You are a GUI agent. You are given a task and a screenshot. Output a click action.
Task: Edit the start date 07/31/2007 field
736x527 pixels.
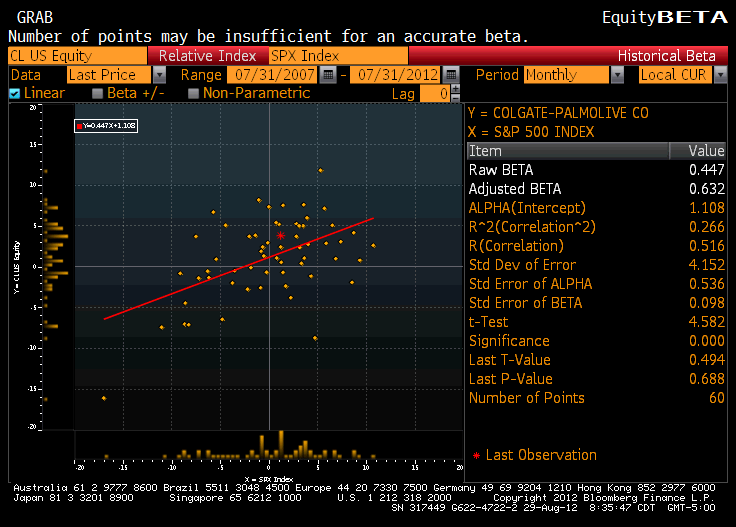tap(273, 75)
